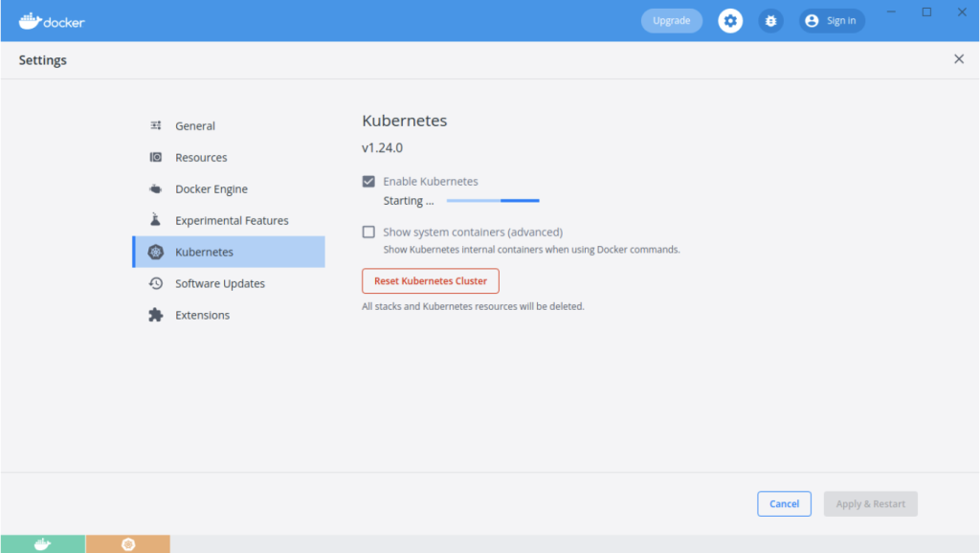Image resolution: width=980 pixels, height=553 pixels.
Task: Open the troubleshoot bug icon
Action: 770,21
